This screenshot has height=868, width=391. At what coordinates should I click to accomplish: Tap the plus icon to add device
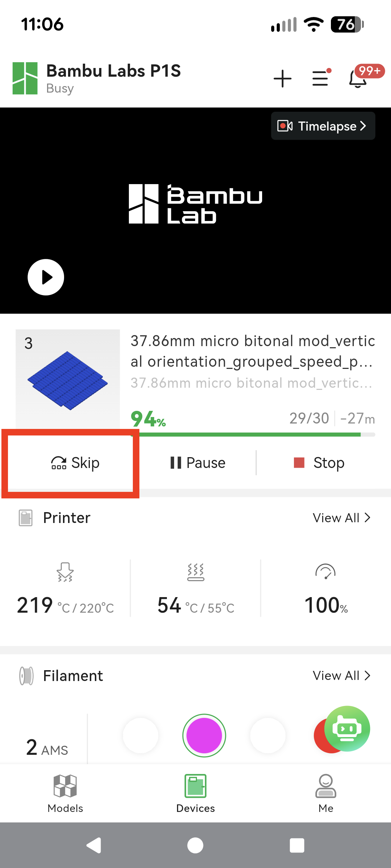click(282, 78)
